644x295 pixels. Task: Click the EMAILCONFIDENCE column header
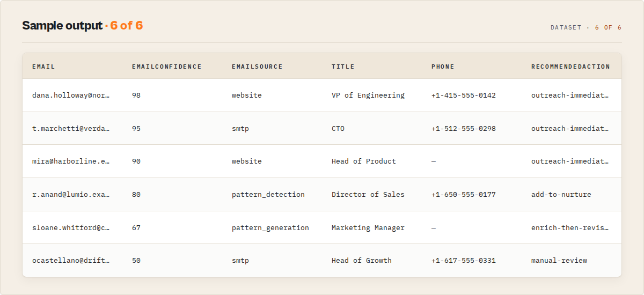pyautogui.click(x=167, y=67)
